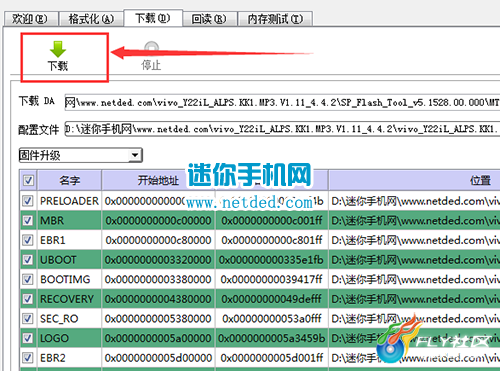Click EBR1 end address 0x0000000000c801ff
The image size is (500, 371).
coord(272,240)
